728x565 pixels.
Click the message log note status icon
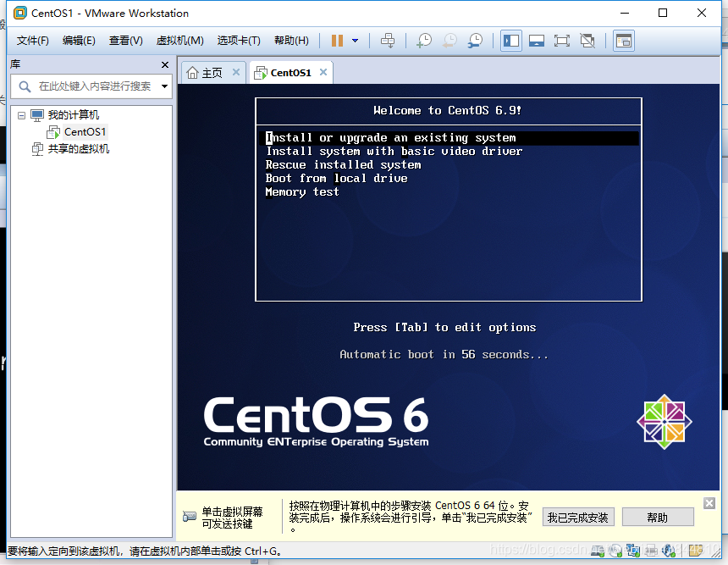tap(696, 551)
